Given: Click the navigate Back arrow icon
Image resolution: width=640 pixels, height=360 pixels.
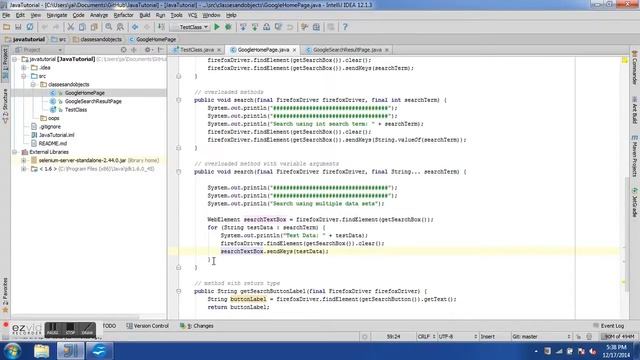Looking at the screenshot, I should [135, 27].
